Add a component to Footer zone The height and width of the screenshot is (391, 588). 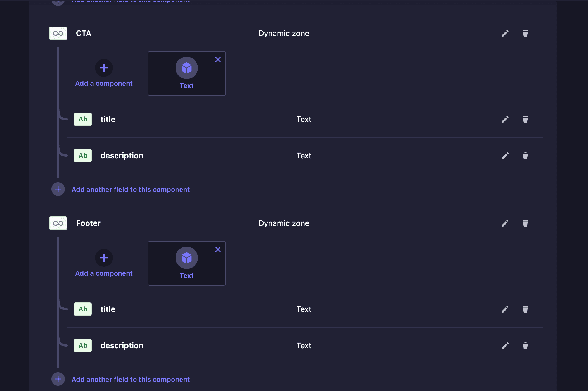tap(104, 263)
